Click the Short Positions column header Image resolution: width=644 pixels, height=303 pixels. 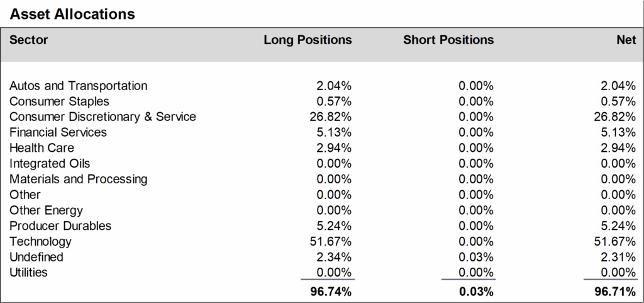tap(448, 40)
